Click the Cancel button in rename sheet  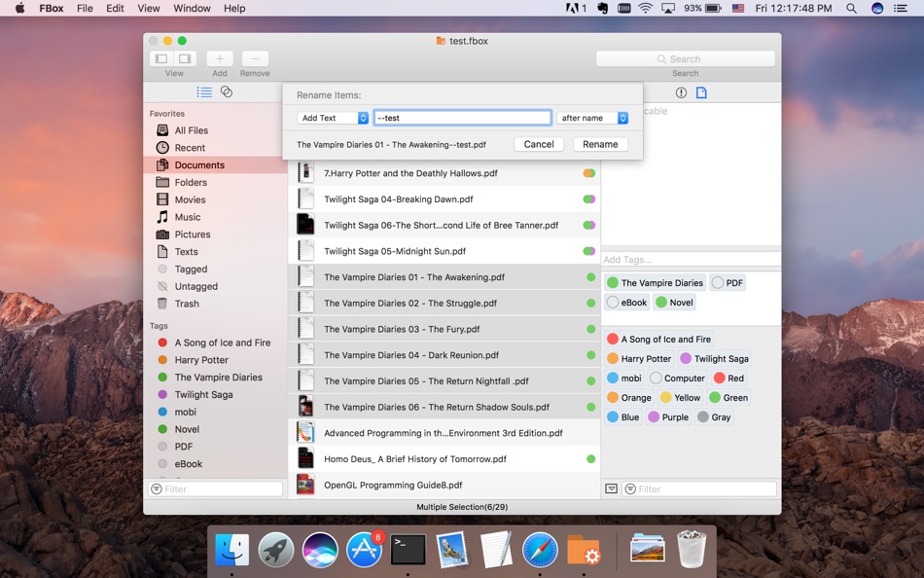(539, 144)
